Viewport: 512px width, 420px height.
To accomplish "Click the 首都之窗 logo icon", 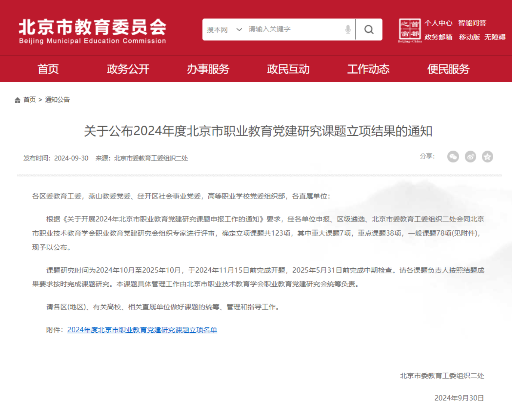I will (x=410, y=30).
